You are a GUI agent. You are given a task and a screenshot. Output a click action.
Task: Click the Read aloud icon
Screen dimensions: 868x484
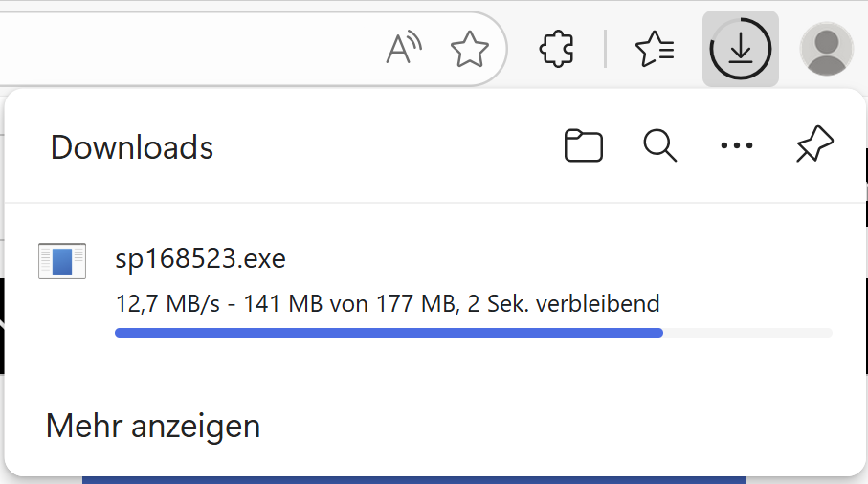[404, 49]
